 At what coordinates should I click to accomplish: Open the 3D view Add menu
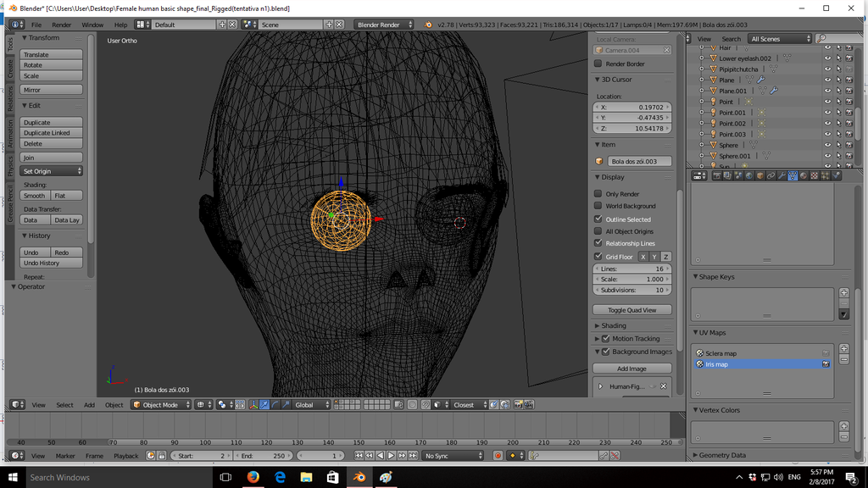click(x=89, y=405)
